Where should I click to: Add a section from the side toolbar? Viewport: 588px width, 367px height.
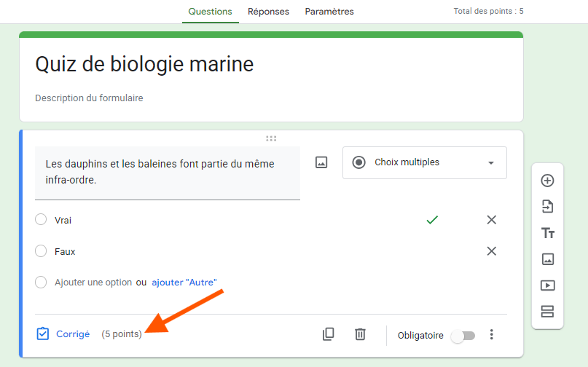coord(547,312)
